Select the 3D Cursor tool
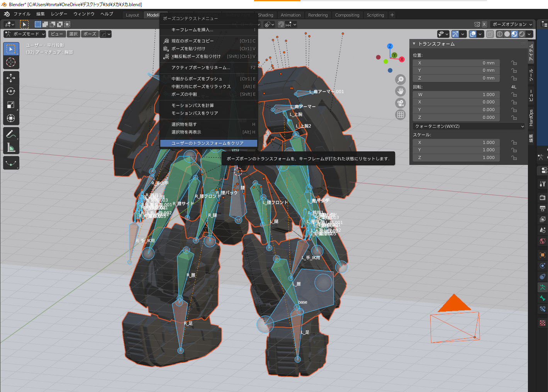 click(11, 62)
